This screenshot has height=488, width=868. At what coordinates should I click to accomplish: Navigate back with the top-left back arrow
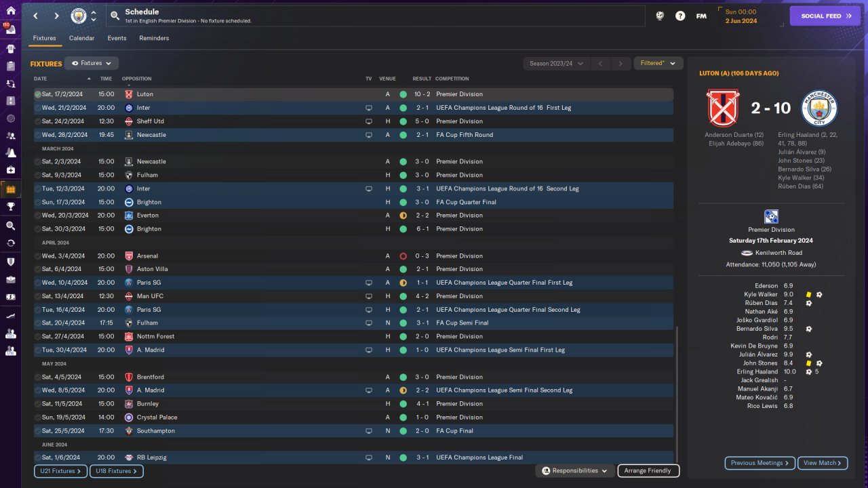click(x=36, y=16)
